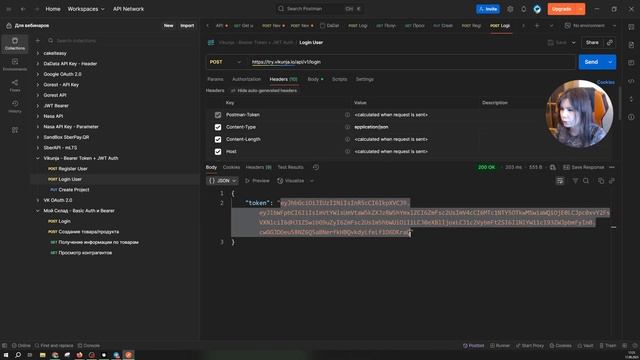Open the POST method dropdown
Image resolution: width=640 pixels, height=360 pixels.
pyautogui.click(x=225, y=62)
